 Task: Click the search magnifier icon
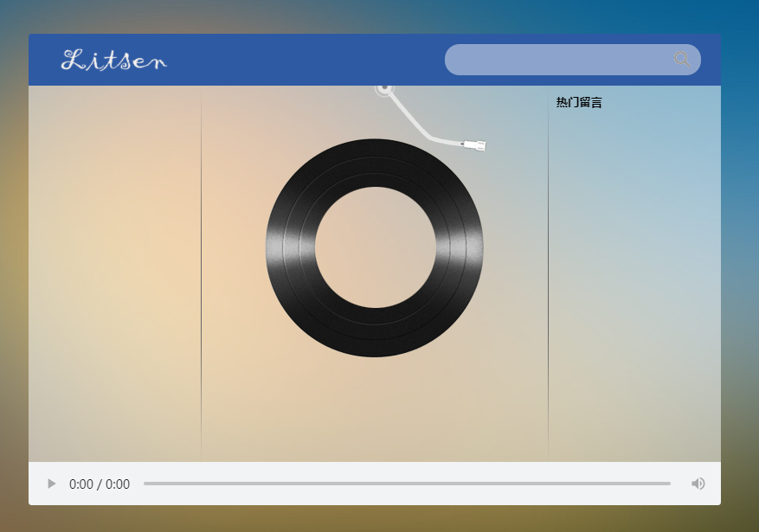(x=682, y=59)
